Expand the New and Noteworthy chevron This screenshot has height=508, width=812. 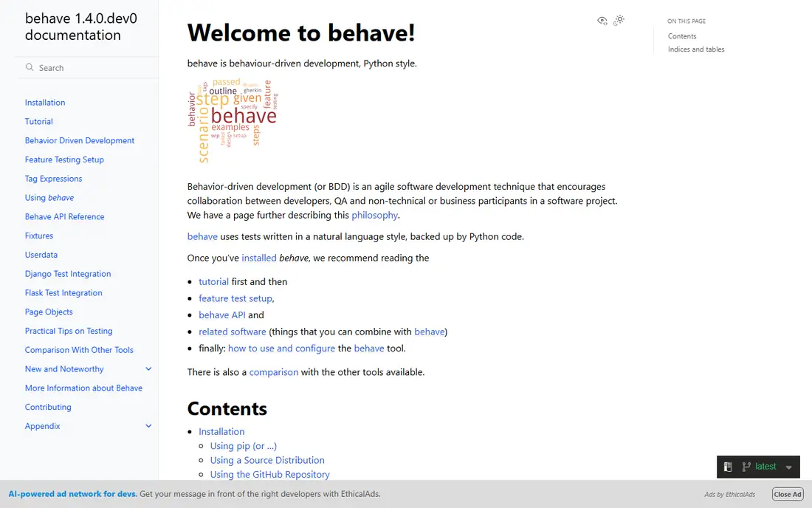pos(148,368)
